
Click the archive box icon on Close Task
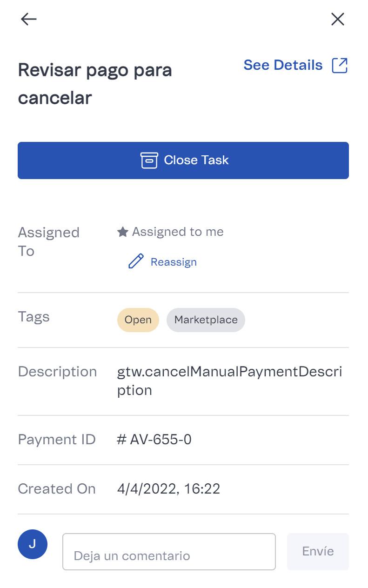point(149,160)
